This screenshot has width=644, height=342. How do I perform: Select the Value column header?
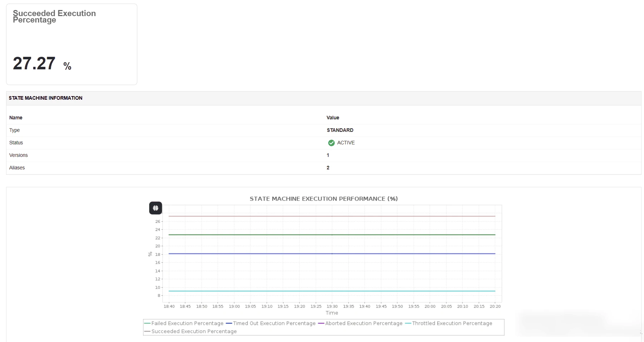333,118
